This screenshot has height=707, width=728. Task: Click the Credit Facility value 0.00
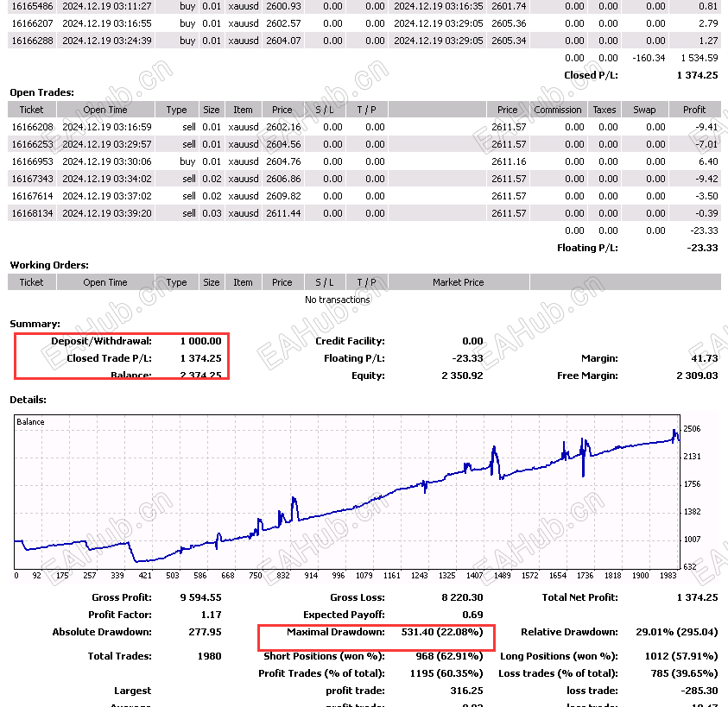click(x=472, y=341)
